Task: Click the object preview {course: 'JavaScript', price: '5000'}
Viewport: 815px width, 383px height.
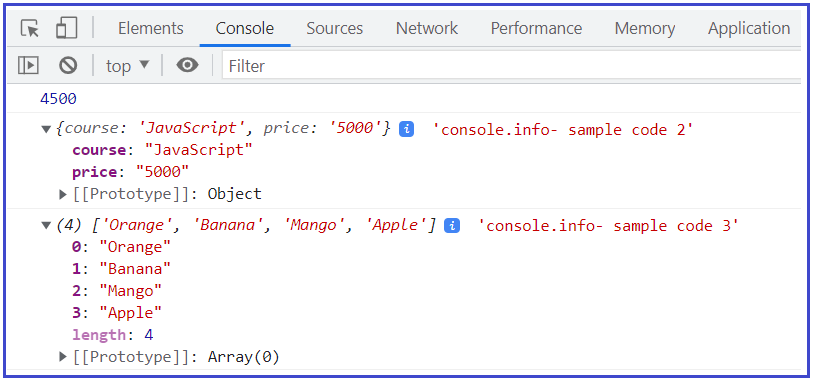Action: point(223,129)
